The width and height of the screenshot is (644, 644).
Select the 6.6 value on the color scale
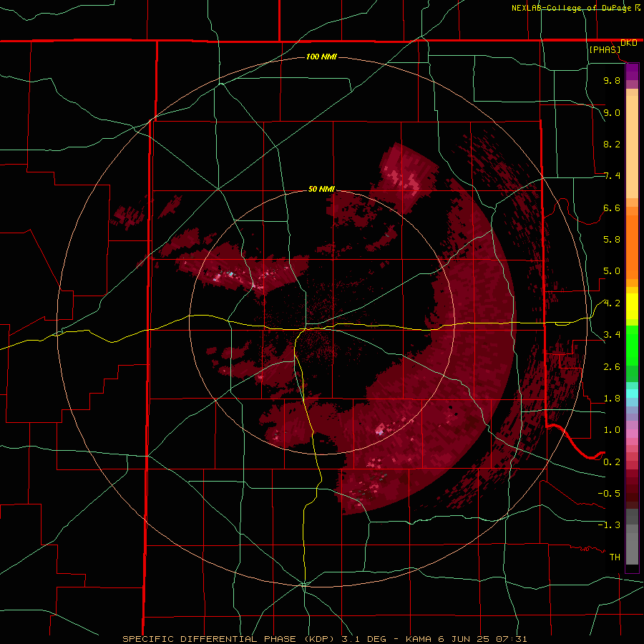tap(612, 208)
